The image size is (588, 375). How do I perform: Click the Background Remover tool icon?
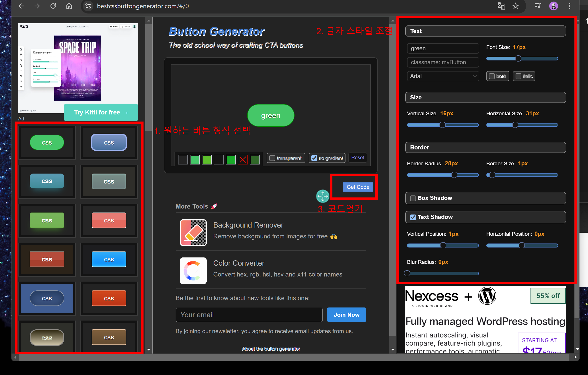click(x=193, y=232)
